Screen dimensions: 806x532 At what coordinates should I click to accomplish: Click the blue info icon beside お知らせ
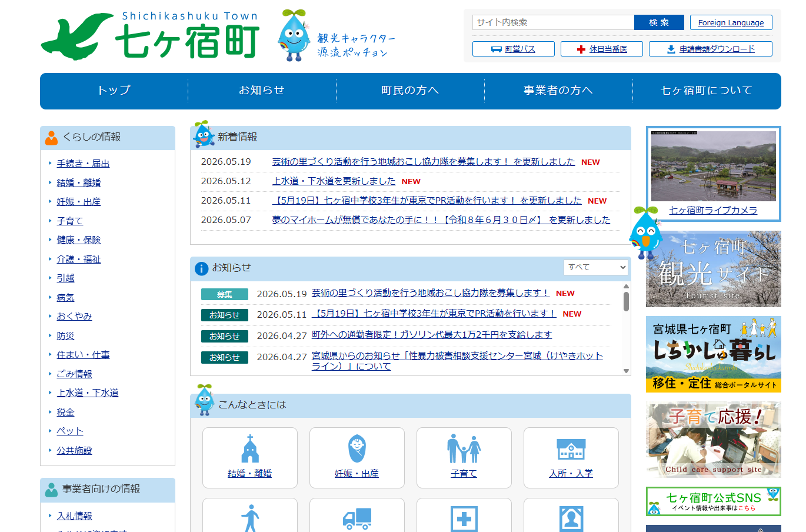[201, 268]
